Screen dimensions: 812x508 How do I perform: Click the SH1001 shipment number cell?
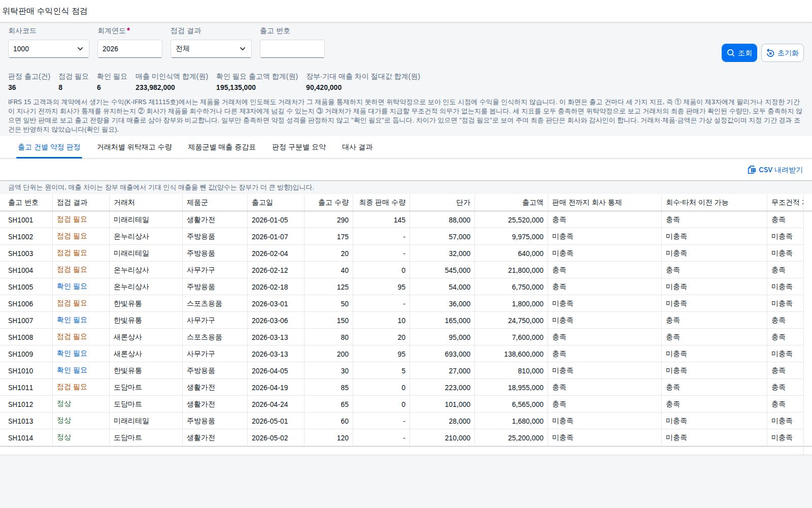pos(21,220)
